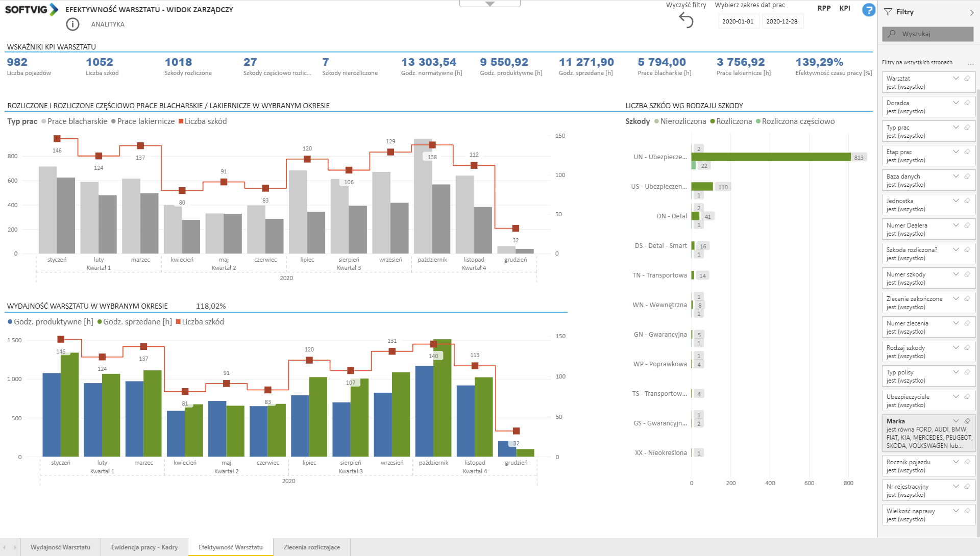Viewport: 980px width, 556px height.
Task: Open the Wydajność Warsztatu tab
Action: (x=60, y=547)
